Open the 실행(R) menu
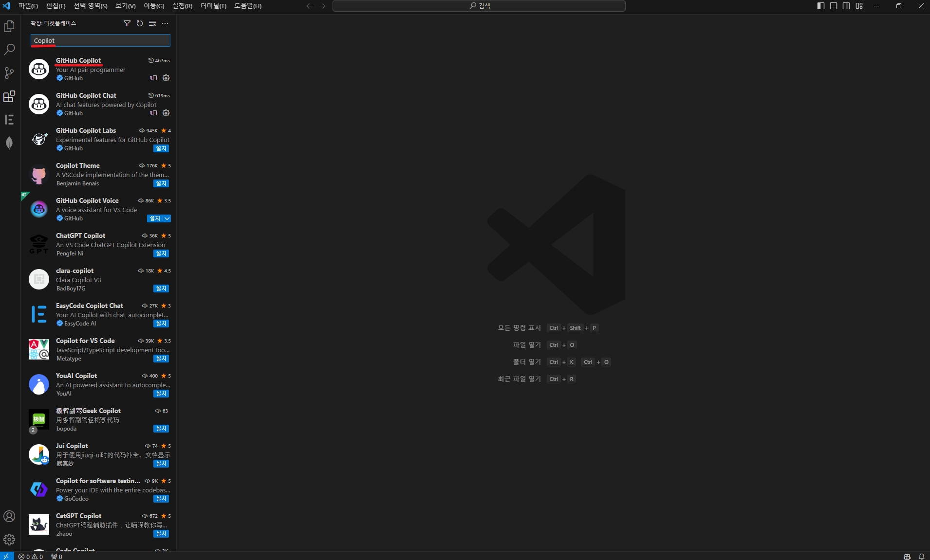Image resolution: width=930 pixels, height=560 pixels. point(182,6)
